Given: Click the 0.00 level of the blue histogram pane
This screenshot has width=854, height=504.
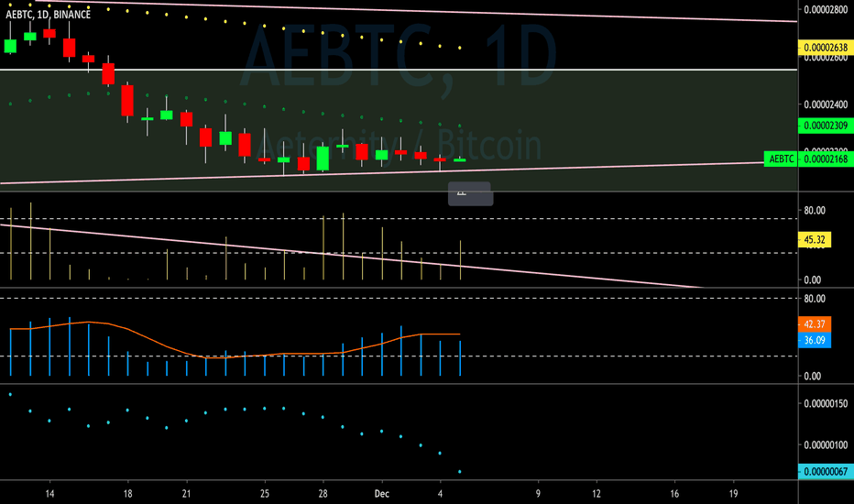Looking at the screenshot, I should pyautogui.click(x=812, y=376).
